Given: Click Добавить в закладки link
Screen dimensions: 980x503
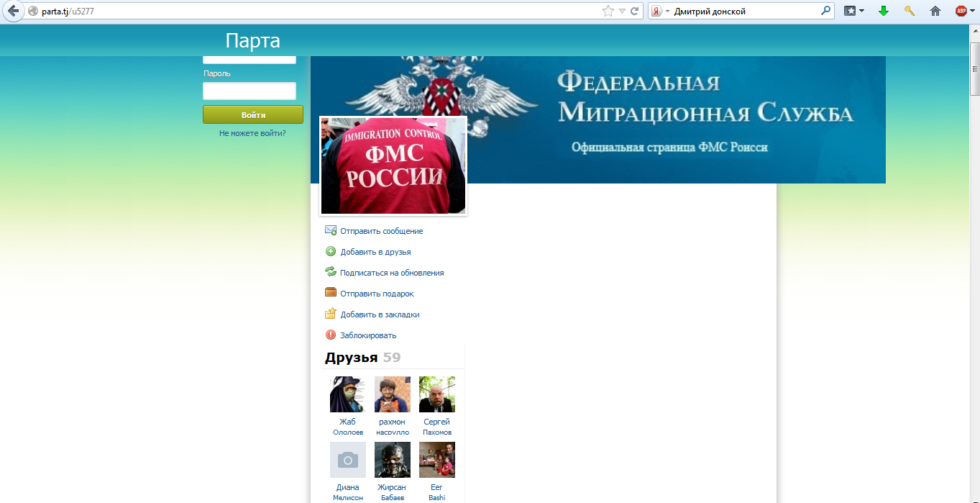Looking at the screenshot, I should [380, 314].
